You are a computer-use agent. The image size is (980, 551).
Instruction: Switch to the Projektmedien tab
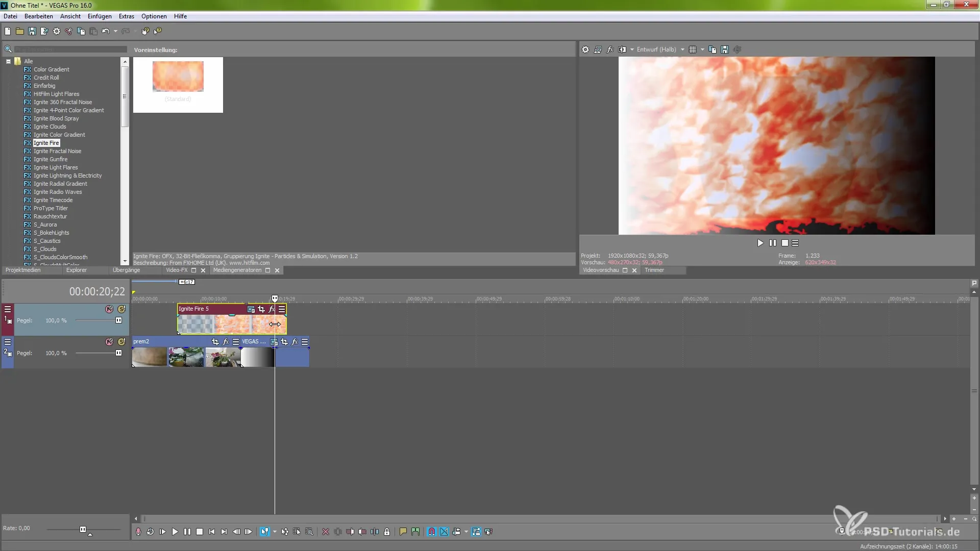(x=23, y=270)
